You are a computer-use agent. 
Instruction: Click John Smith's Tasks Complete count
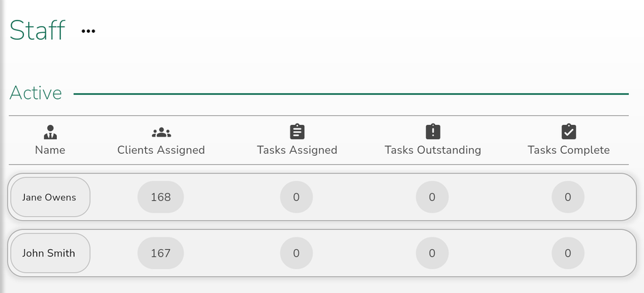(x=568, y=253)
